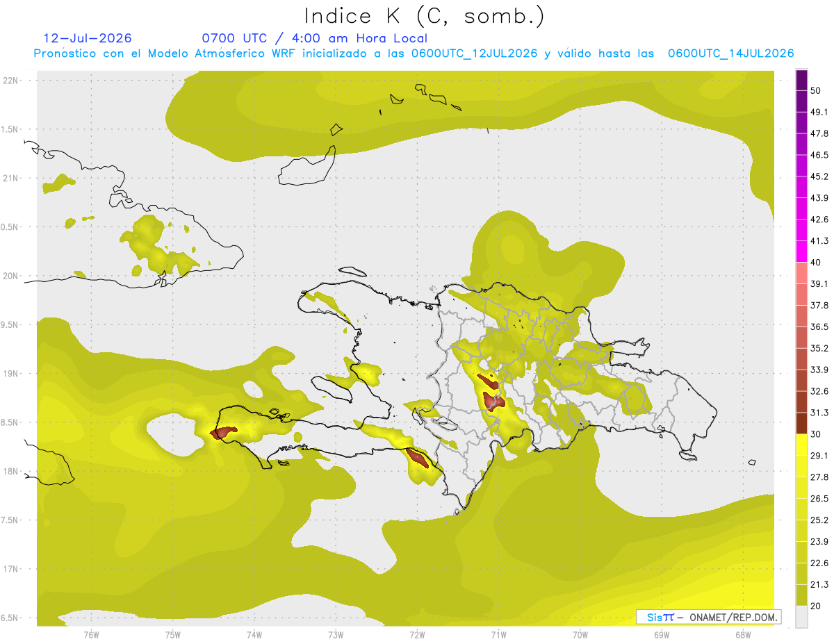Image resolution: width=834 pixels, height=644 pixels.
Task: Click the longitude label "69W"
Action: [662, 635]
